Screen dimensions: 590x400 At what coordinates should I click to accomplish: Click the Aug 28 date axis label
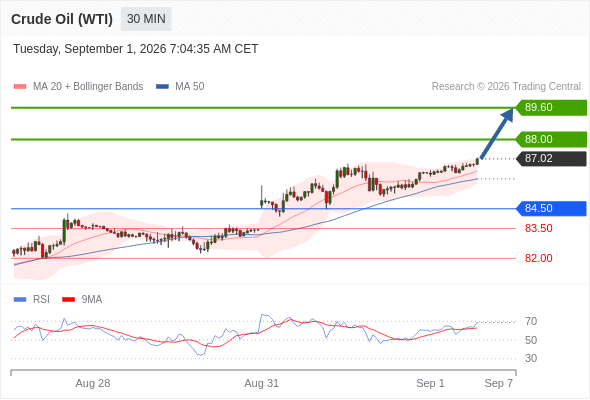(93, 383)
